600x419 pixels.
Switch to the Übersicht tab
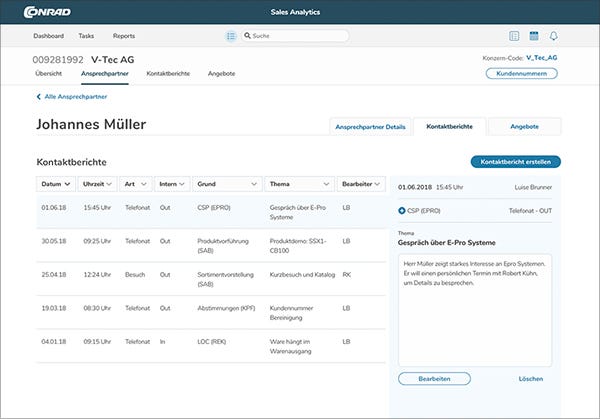tap(49, 73)
